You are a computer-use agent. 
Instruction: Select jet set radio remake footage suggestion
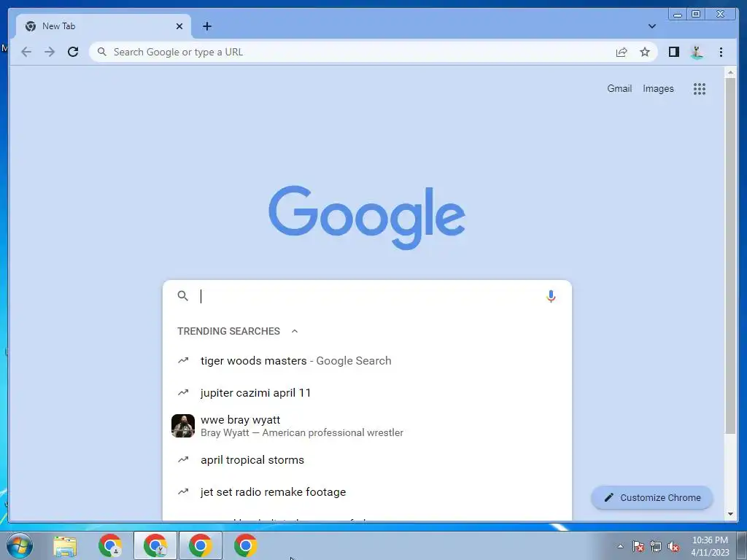(x=367, y=492)
